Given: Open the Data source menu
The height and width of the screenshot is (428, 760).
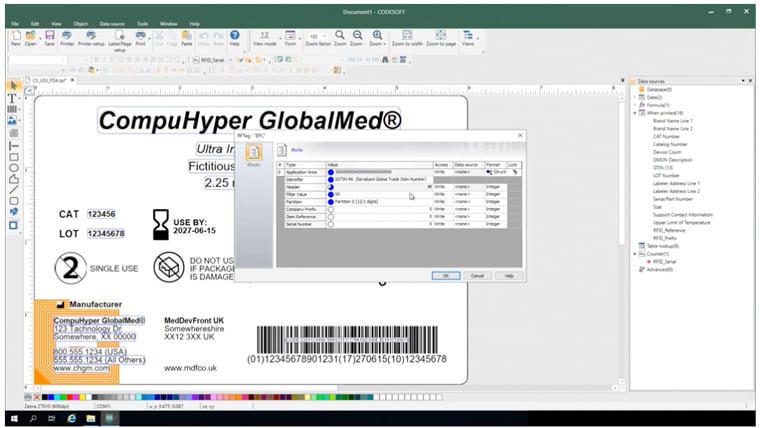Looking at the screenshot, I should (x=110, y=22).
